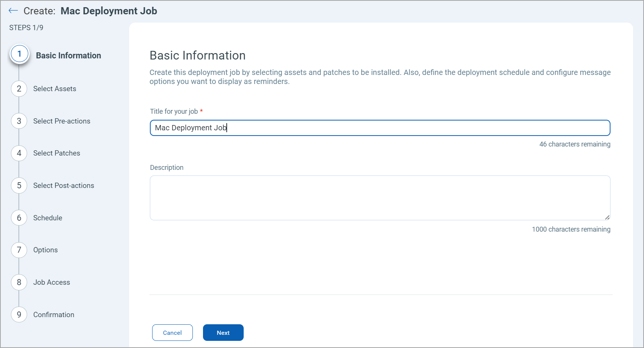
Task: Go to Select Pre-actions step
Action: [x=62, y=121]
